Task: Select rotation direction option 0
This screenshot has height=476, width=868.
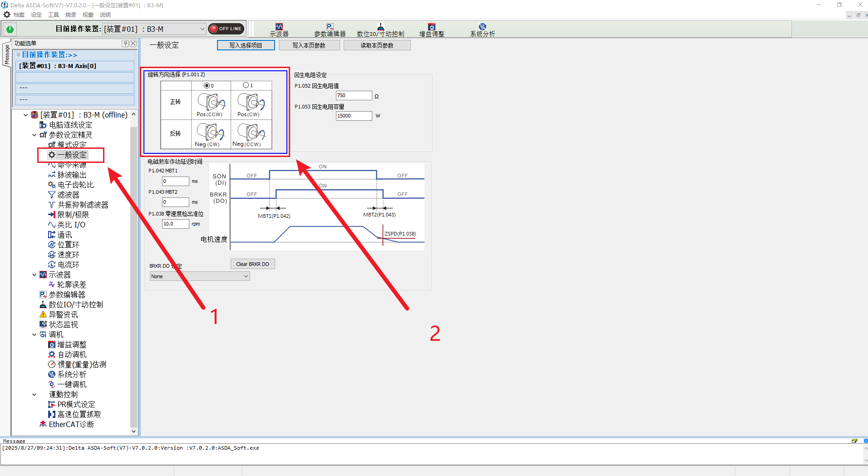Action: point(207,85)
